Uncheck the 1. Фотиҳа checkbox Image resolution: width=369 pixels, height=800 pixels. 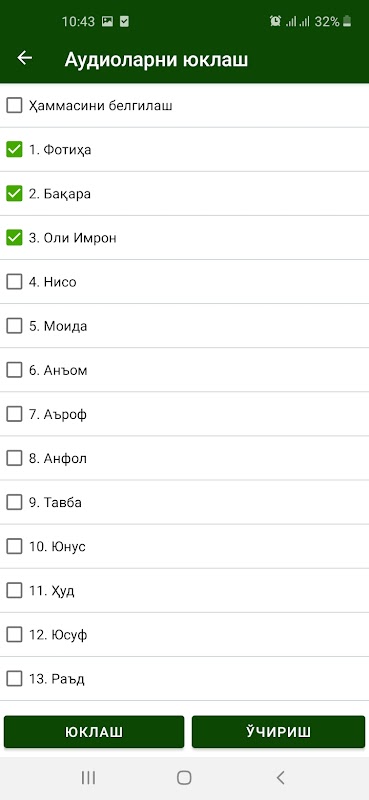click(14, 149)
